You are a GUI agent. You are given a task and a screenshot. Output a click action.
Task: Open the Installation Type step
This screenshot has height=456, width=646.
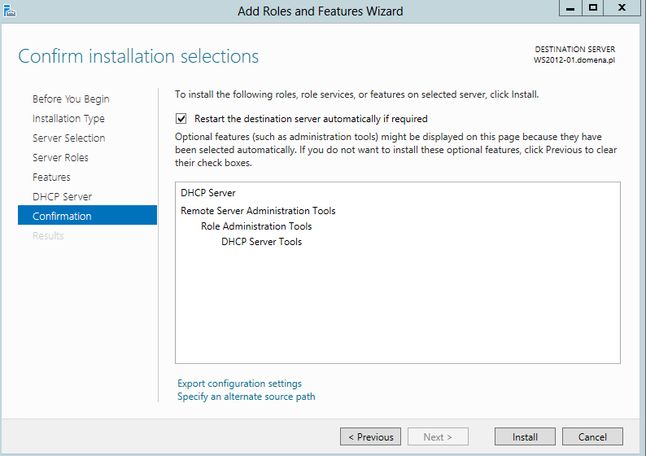pyautogui.click(x=68, y=119)
